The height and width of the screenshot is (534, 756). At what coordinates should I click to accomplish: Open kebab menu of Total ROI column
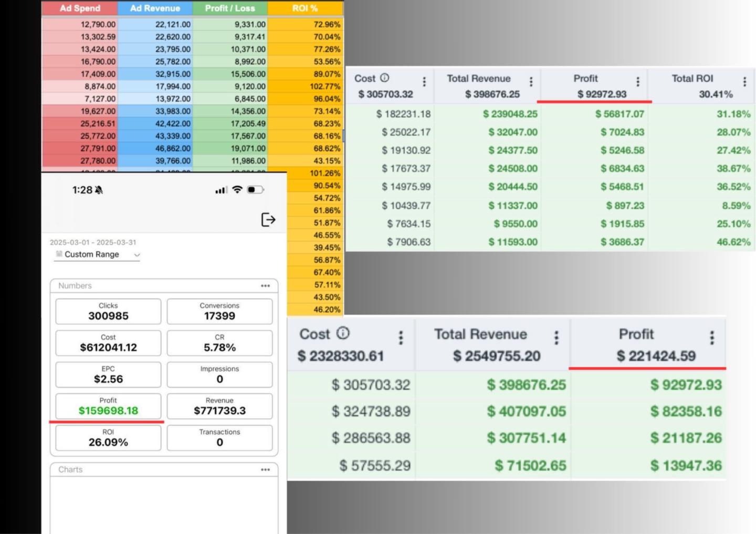point(744,81)
